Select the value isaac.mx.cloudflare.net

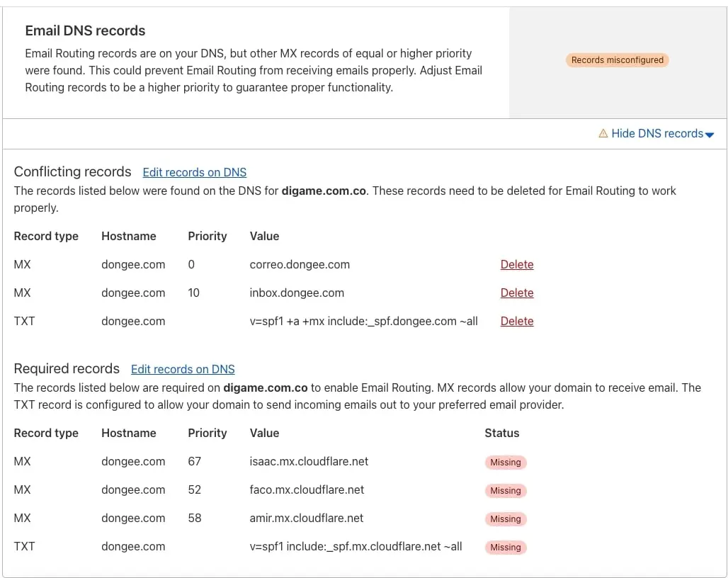[309, 461]
